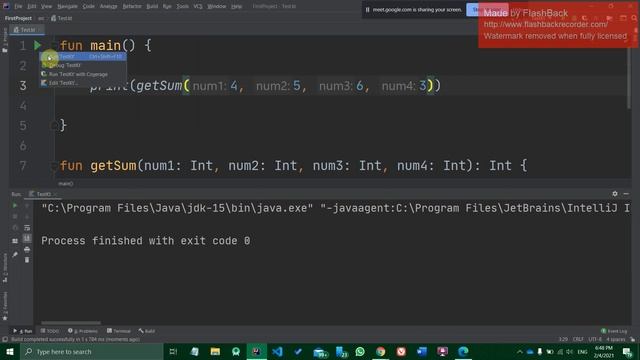Click the Print icon in Run console

27,249
